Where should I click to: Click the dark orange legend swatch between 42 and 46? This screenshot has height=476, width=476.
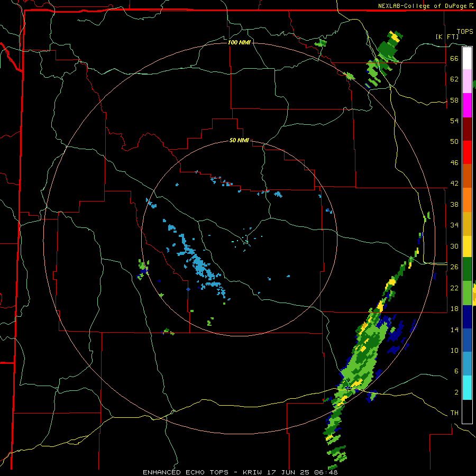click(x=467, y=176)
